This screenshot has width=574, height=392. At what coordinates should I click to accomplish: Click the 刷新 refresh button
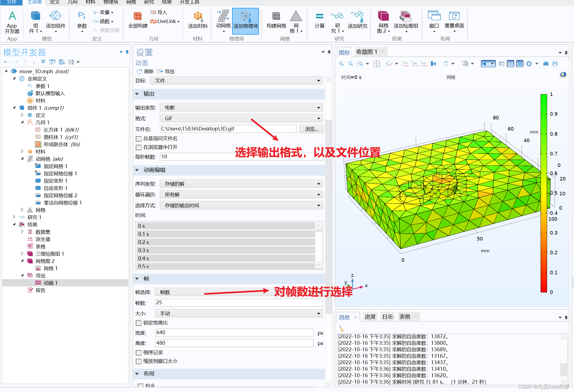point(146,72)
